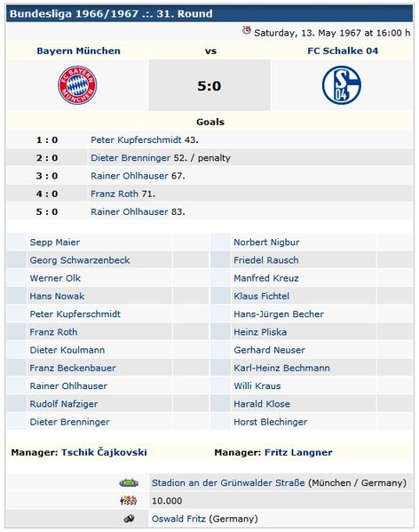Viewport: 419px width, 532px height.
Task: Click the clock icon beside match date
Action: (x=247, y=31)
